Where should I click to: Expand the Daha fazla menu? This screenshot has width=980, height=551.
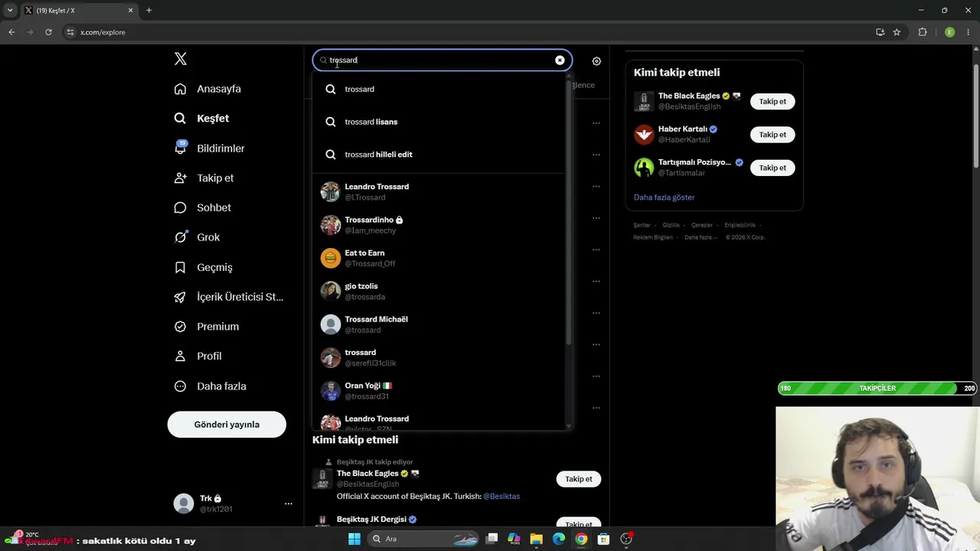211,386
